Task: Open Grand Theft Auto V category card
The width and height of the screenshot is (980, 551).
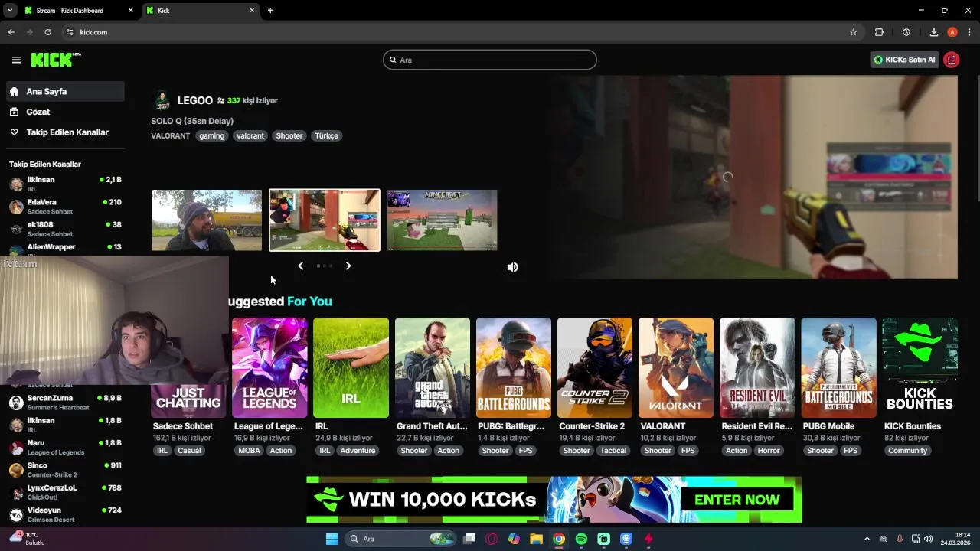Action: click(433, 367)
